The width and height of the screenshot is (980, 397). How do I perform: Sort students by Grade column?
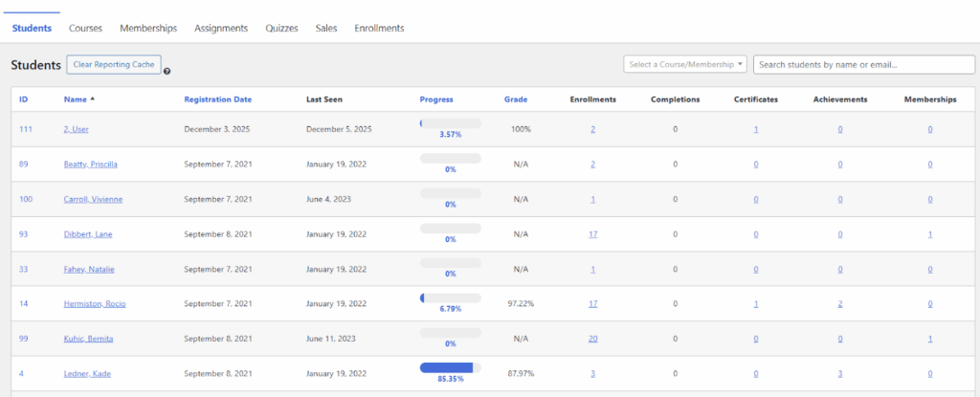coord(516,99)
